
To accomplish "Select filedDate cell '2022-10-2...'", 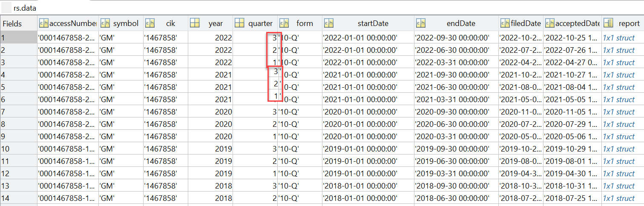I will 521,37.
